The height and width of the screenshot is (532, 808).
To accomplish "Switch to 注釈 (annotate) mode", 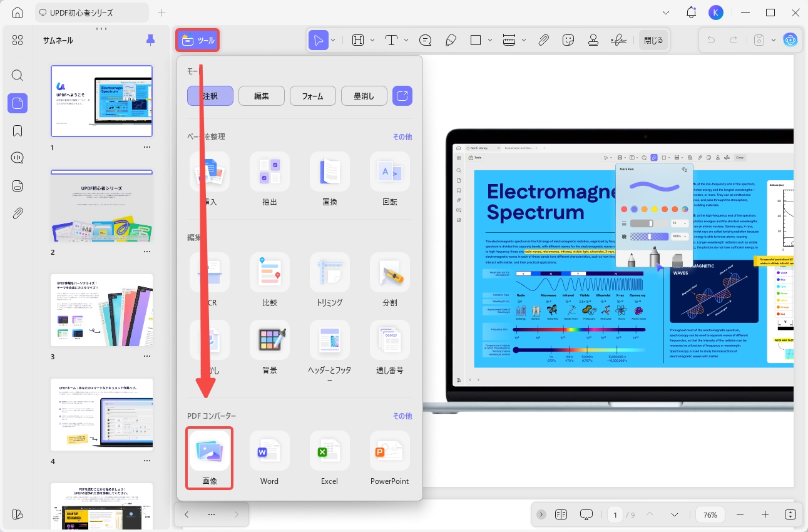I will click(210, 96).
